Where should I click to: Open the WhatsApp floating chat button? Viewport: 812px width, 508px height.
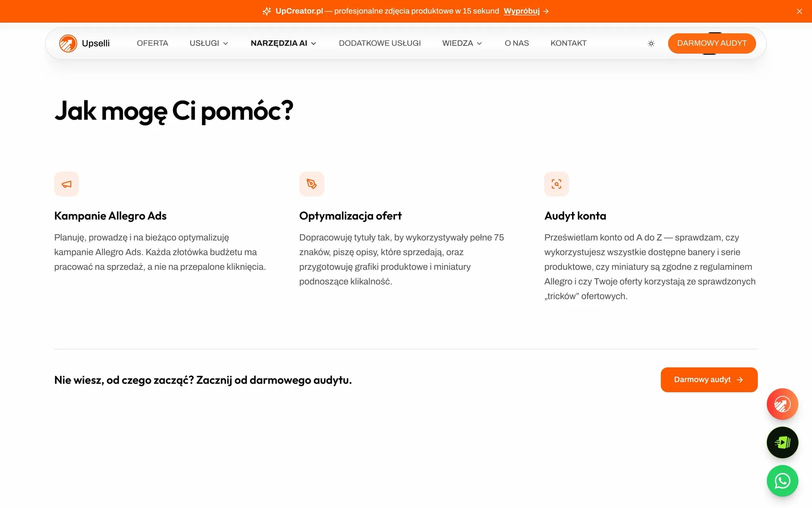click(x=782, y=481)
